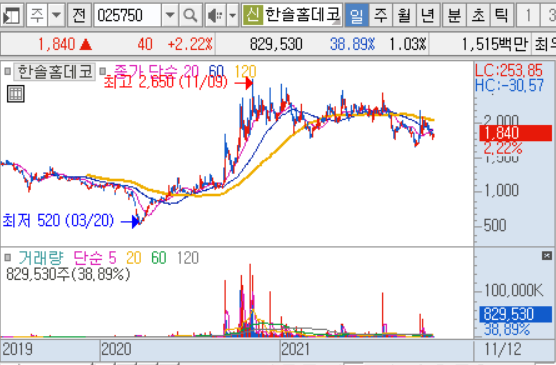Click the 20 moving average legend
The width and height of the screenshot is (556, 365).
tap(191, 71)
